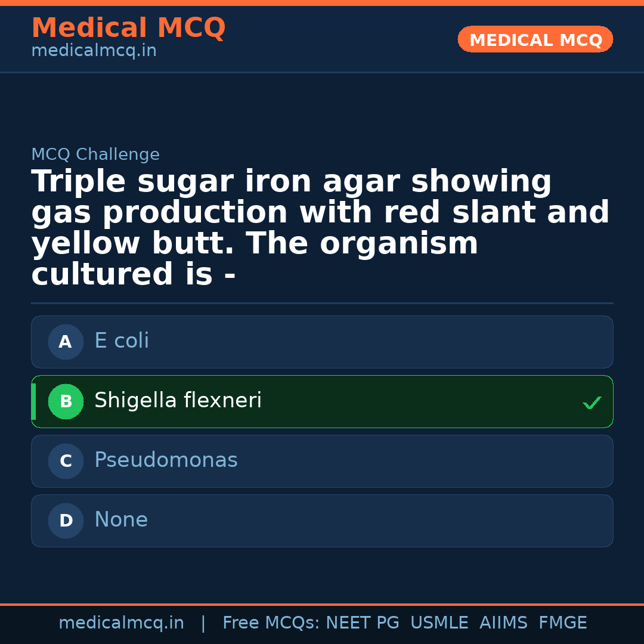Click USMLE in the footer
The width and height of the screenshot is (644, 644).
439,623
